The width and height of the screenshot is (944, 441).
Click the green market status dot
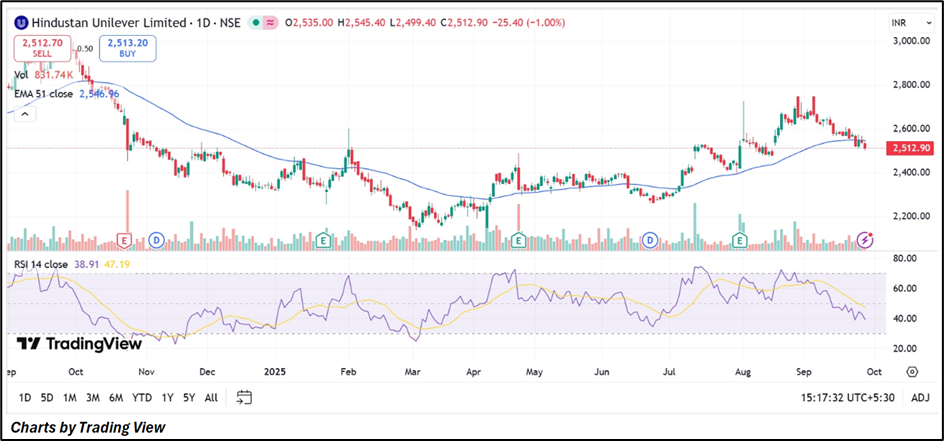[256, 23]
